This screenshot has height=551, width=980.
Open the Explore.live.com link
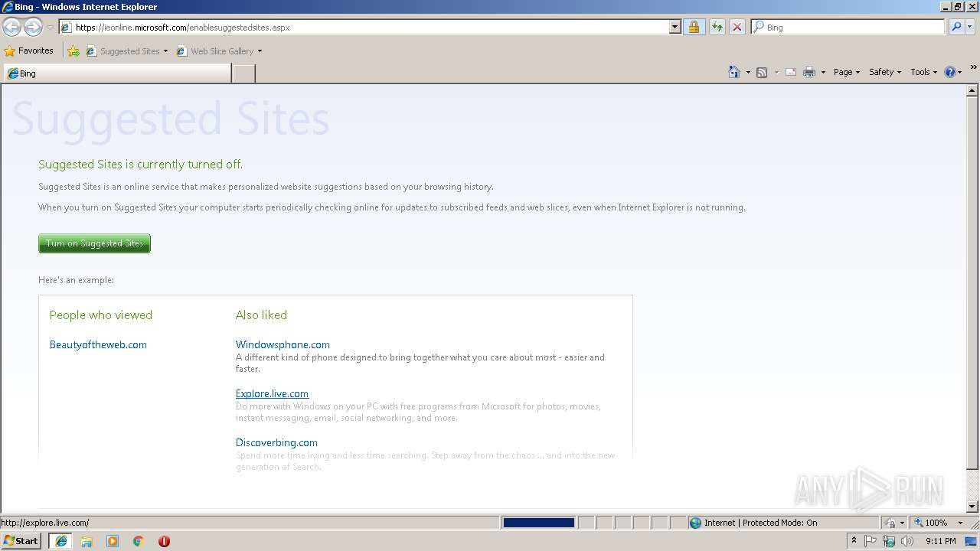coord(272,393)
